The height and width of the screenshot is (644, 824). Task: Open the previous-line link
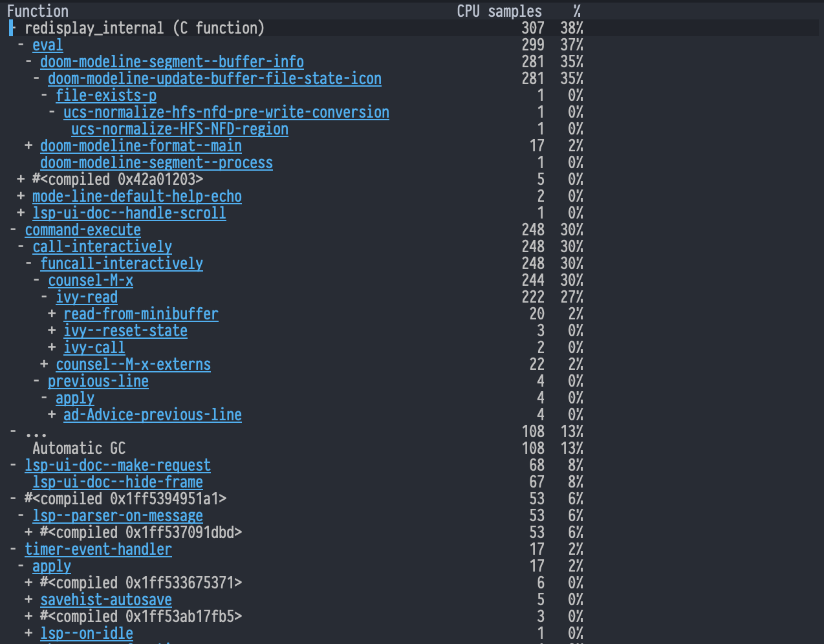98,381
